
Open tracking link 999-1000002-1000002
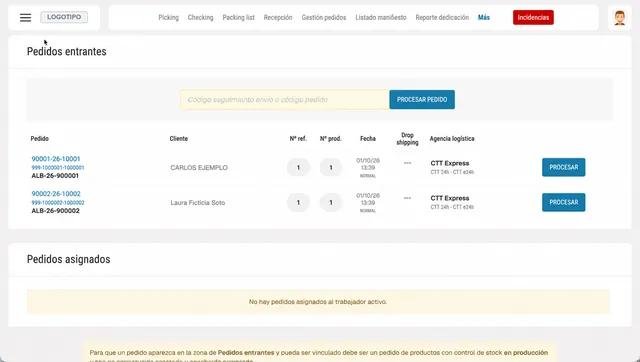(58, 203)
